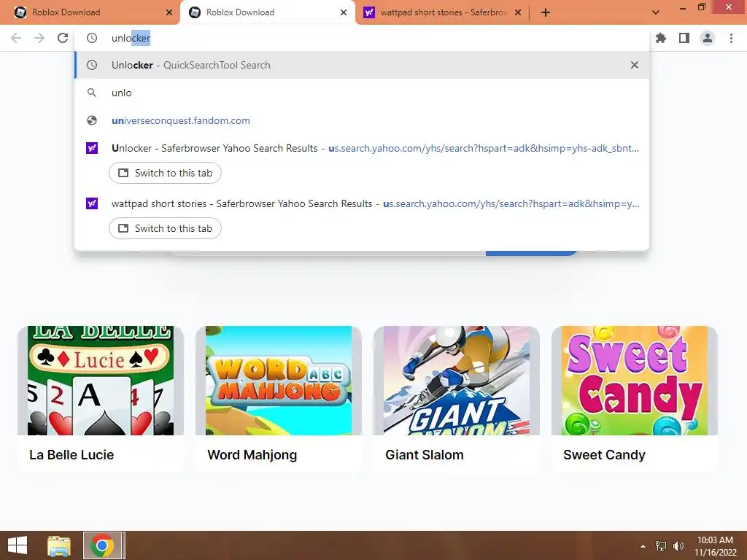
Task: Click the address bar text field
Action: (x=362, y=38)
